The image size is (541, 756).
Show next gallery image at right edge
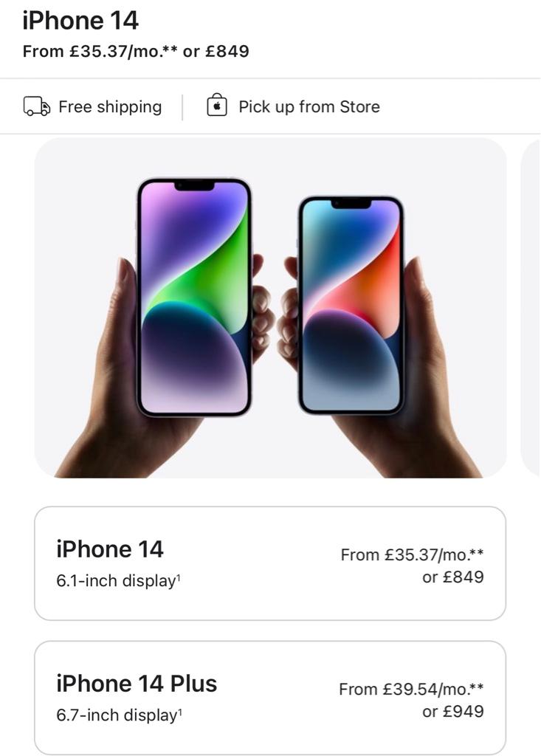531,308
